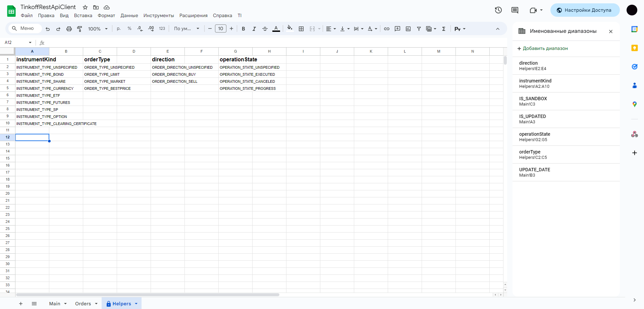The height and width of the screenshot is (309, 644).
Task: Open Google Maps side panel
Action: tap(635, 104)
